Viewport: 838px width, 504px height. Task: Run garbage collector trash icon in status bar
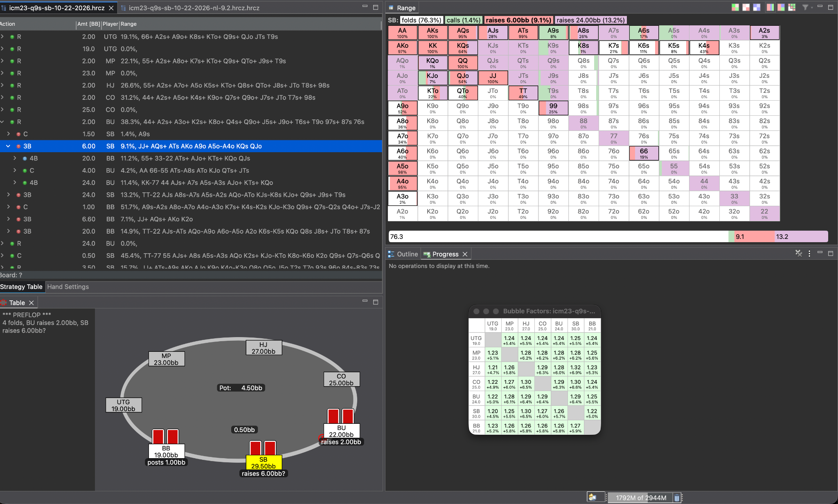[677, 498]
